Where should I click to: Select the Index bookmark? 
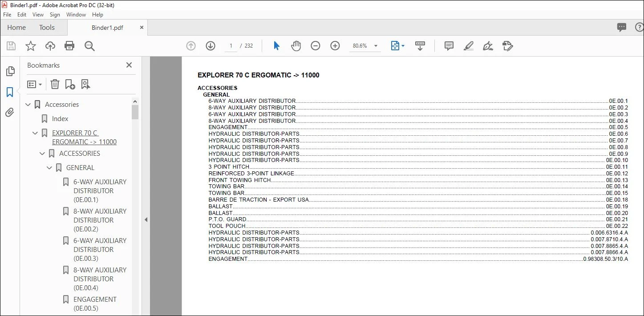click(60, 119)
